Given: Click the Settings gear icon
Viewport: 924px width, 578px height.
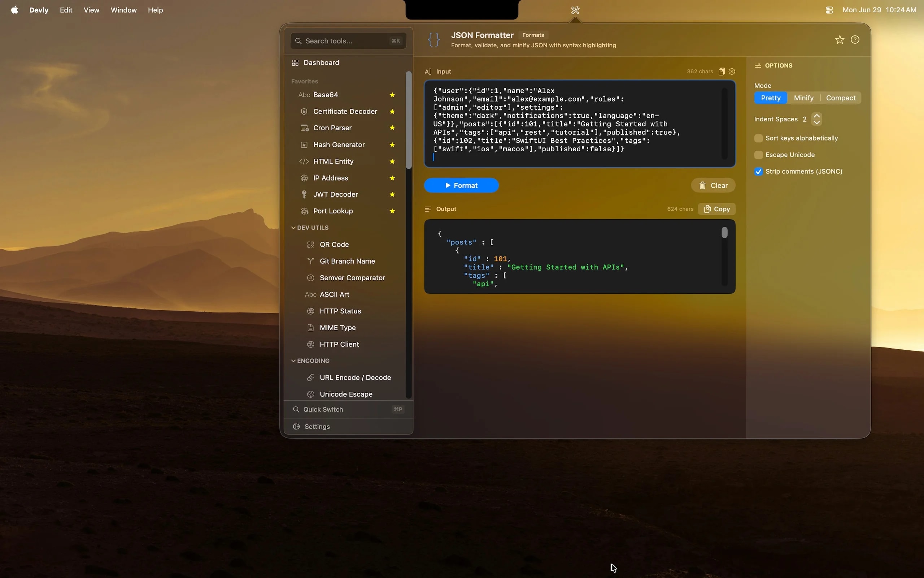Looking at the screenshot, I should 296,426.
